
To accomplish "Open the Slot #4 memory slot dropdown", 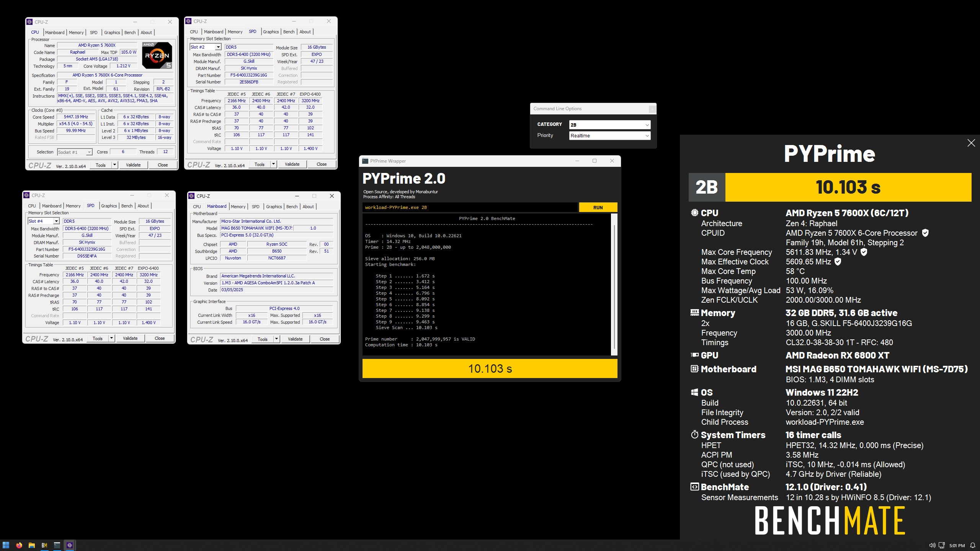I will (x=56, y=221).
